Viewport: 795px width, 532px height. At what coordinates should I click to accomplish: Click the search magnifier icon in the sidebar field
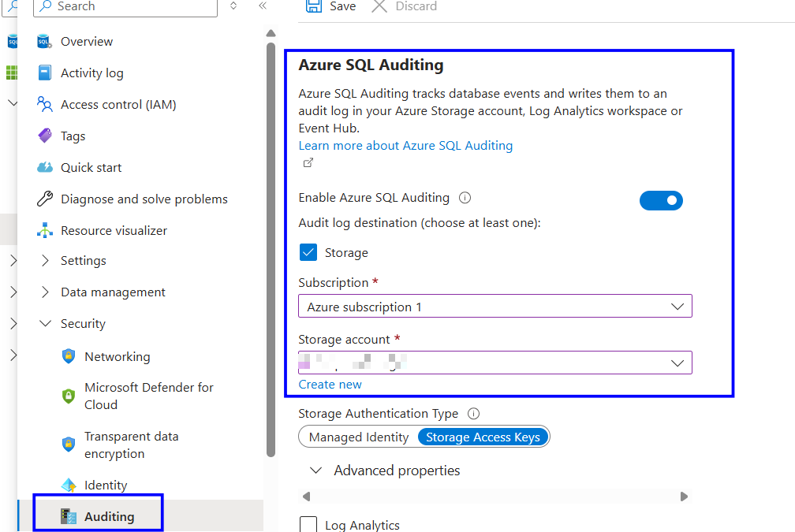(46, 6)
